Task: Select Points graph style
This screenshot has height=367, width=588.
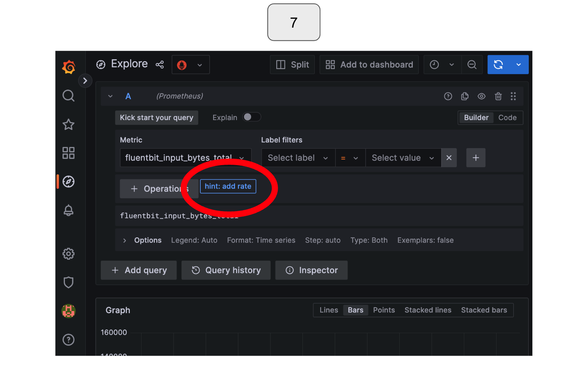Action: [x=384, y=310]
